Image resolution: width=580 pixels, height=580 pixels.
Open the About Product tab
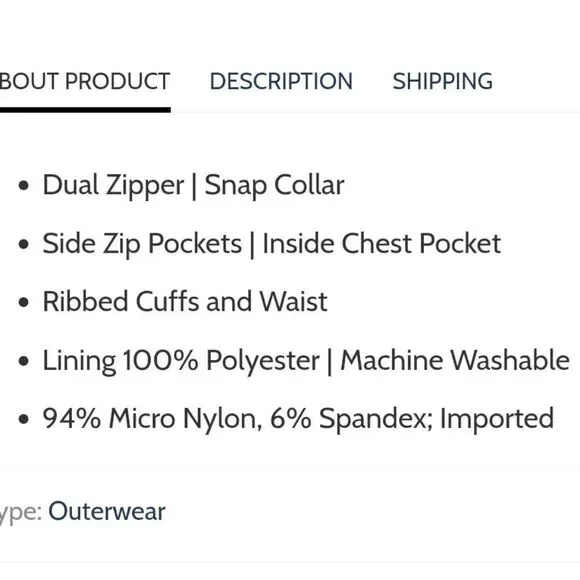(x=85, y=81)
